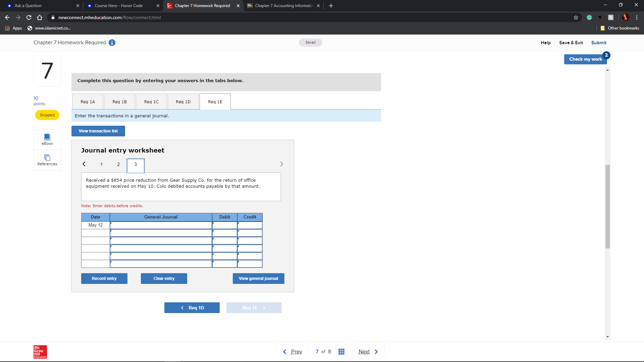Reload the Connect homework page
This screenshot has height=362, width=644.
[x=29, y=17]
